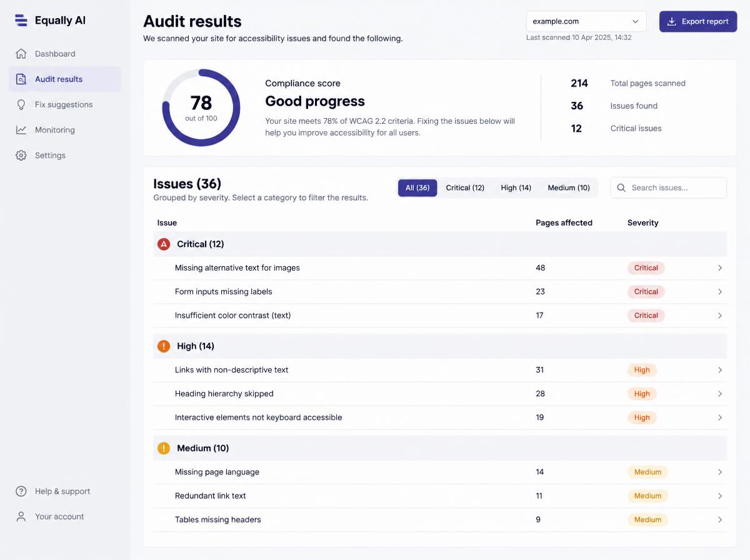The image size is (750, 560).
Task: Open Settings in the sidebar
Action: click(x=65, y=156)
